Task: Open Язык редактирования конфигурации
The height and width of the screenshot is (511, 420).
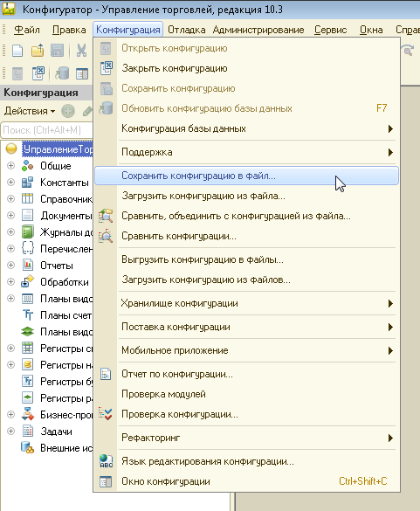Action: pos(246,461)
